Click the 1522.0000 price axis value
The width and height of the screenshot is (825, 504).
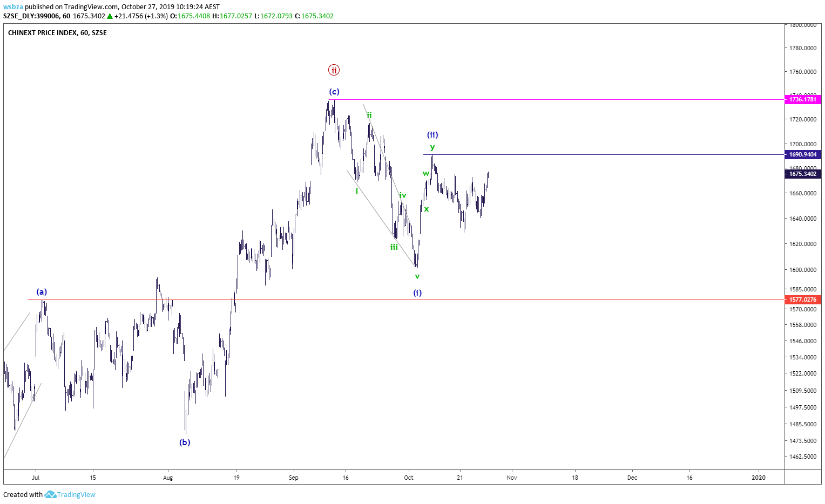(803, 373)
